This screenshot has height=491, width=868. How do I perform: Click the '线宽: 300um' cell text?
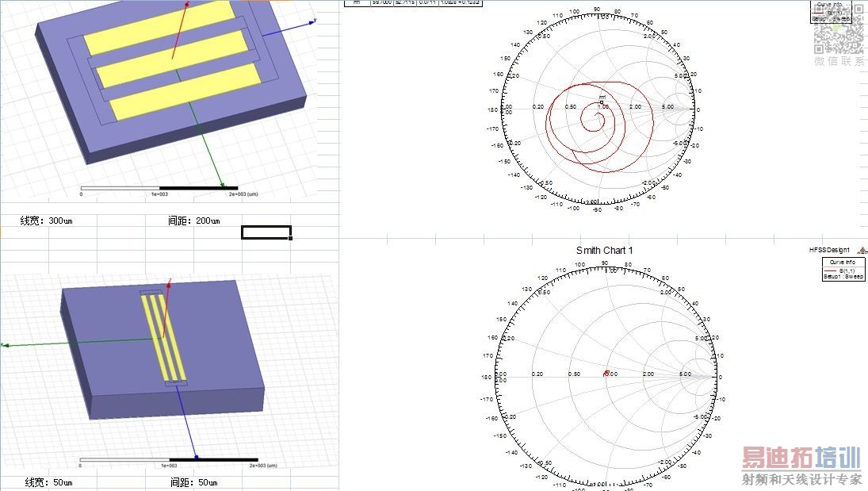tap(47, 221)
